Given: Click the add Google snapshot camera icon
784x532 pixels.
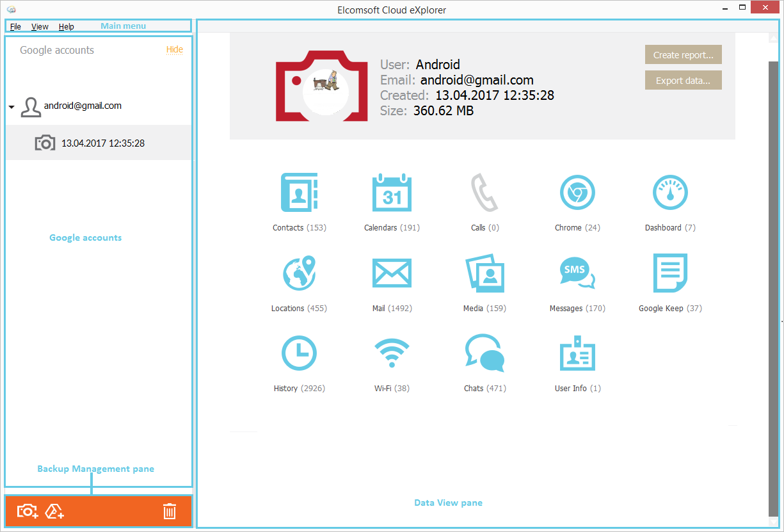Looking at the screenshot, I should pos(28,512).
